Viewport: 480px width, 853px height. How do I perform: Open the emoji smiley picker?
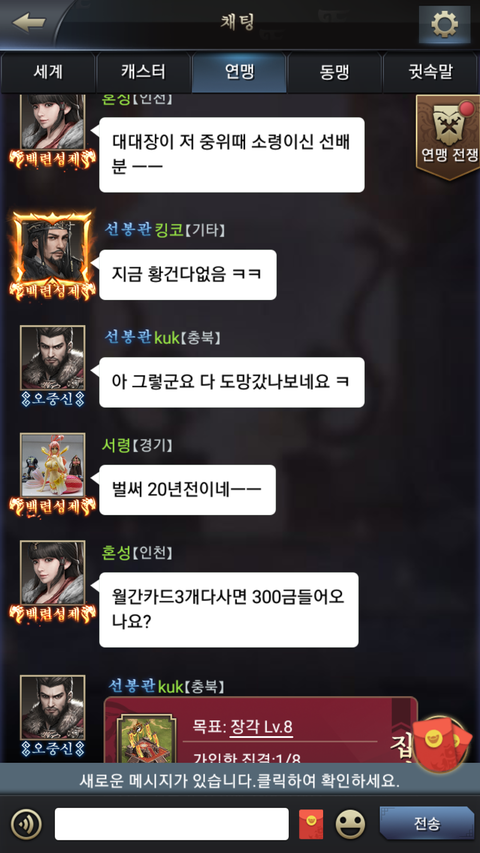350,824
